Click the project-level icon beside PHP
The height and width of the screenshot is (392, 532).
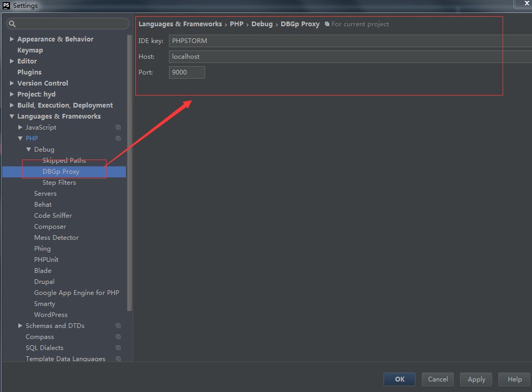[x=118, y=139]
